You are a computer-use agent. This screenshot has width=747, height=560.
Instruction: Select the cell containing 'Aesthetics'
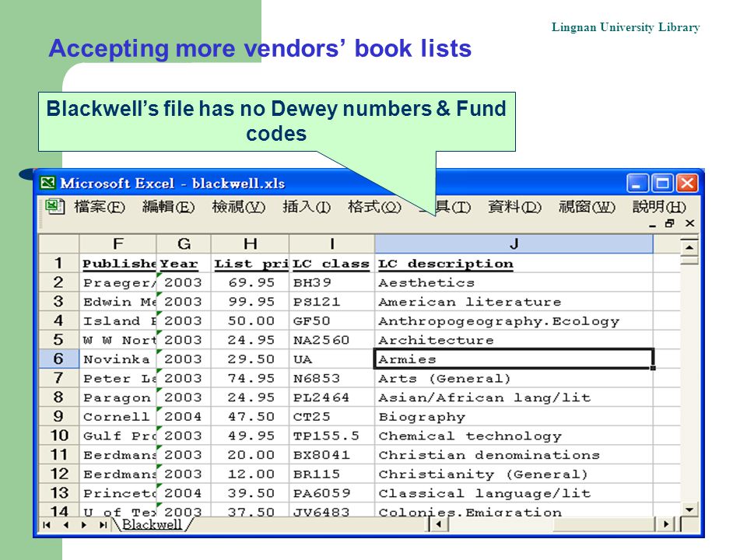tap(514, 282)
